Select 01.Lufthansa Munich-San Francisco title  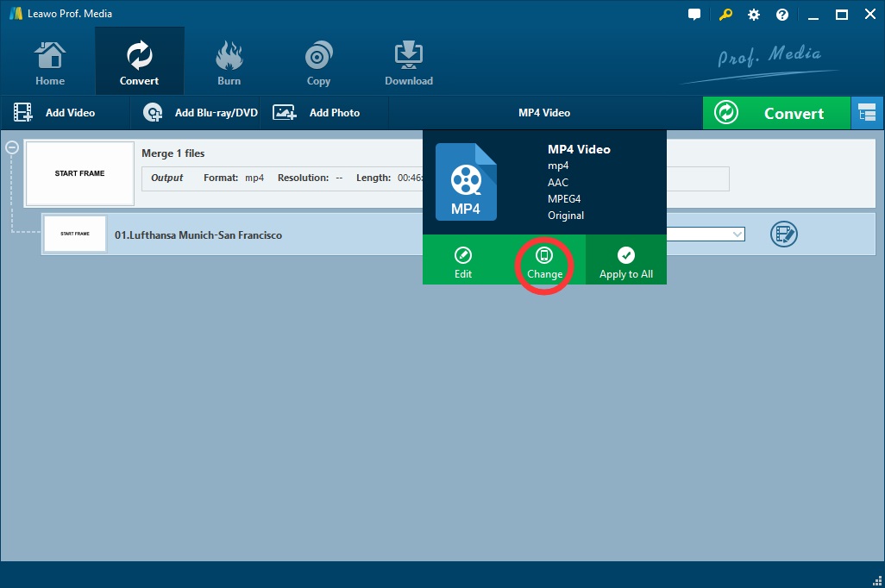click(198, 235)
